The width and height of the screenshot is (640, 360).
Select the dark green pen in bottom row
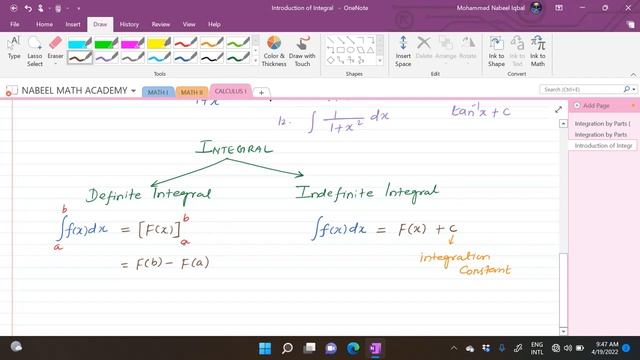tap(238, 58)
